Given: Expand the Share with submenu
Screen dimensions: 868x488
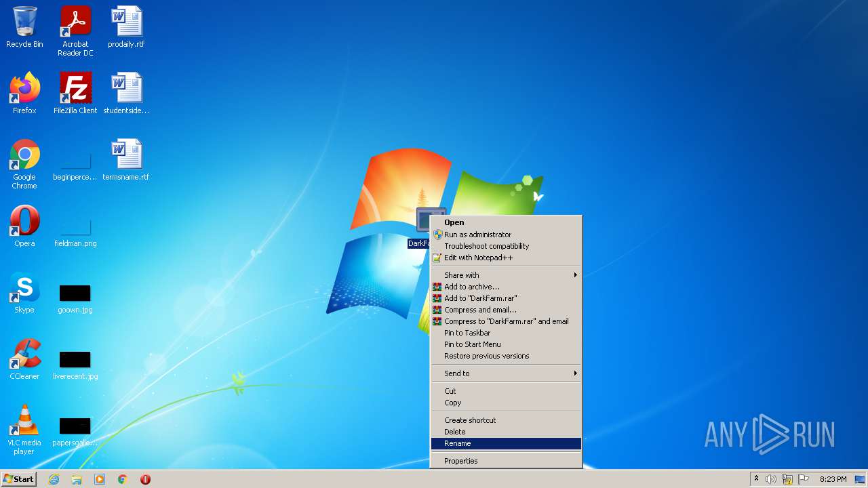Looking at the screenshot, I should (x=507, y=275).
